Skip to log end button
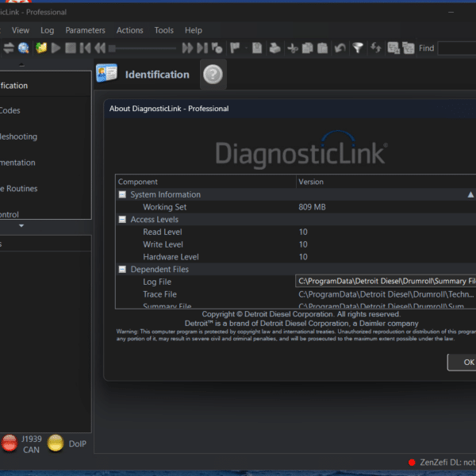 coord(202,48)
